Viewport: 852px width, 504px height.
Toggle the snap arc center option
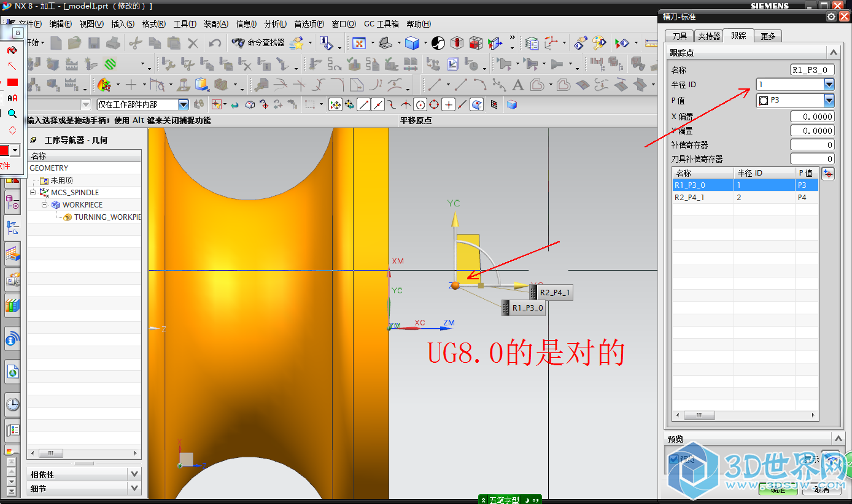click(420, 105)
